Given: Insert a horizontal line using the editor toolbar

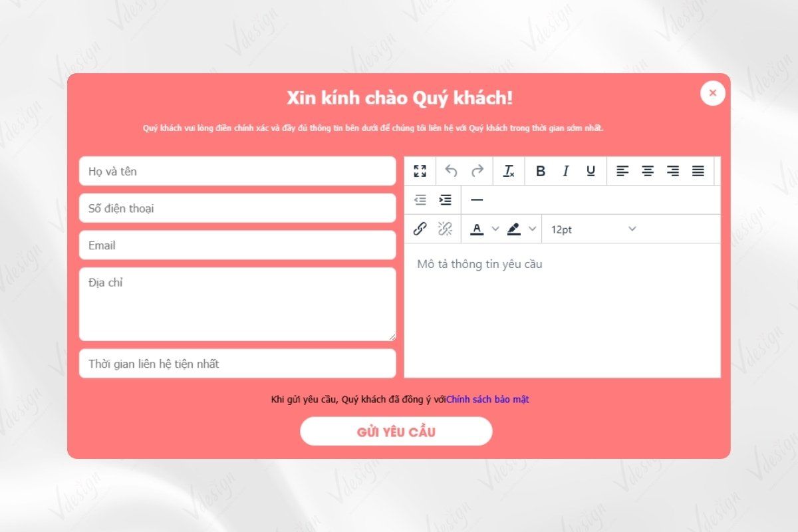Looking at the screenshot, I should pyautogui.click(x=477, y=199).
